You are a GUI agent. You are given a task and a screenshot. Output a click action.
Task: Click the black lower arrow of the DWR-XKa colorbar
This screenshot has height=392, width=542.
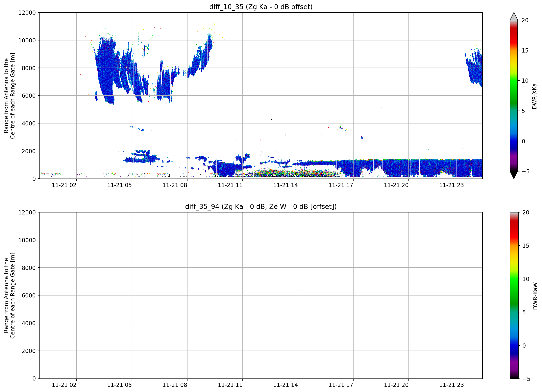514,175
